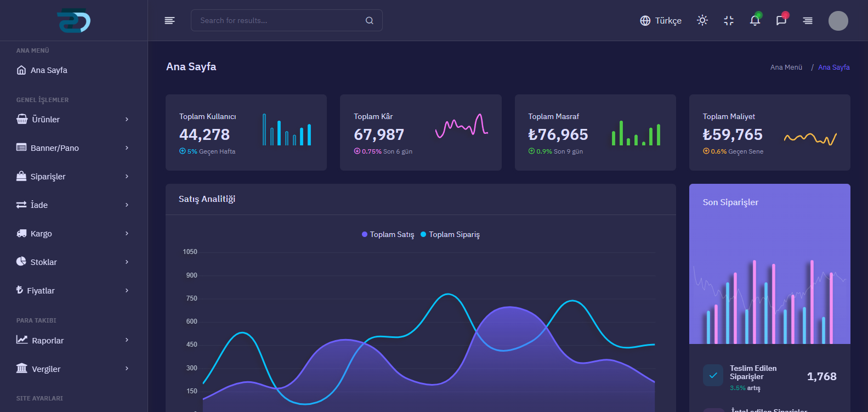Open the notifications bell icon
The height and width of the screenshot is (412, 868).
(x=754, y=21)
